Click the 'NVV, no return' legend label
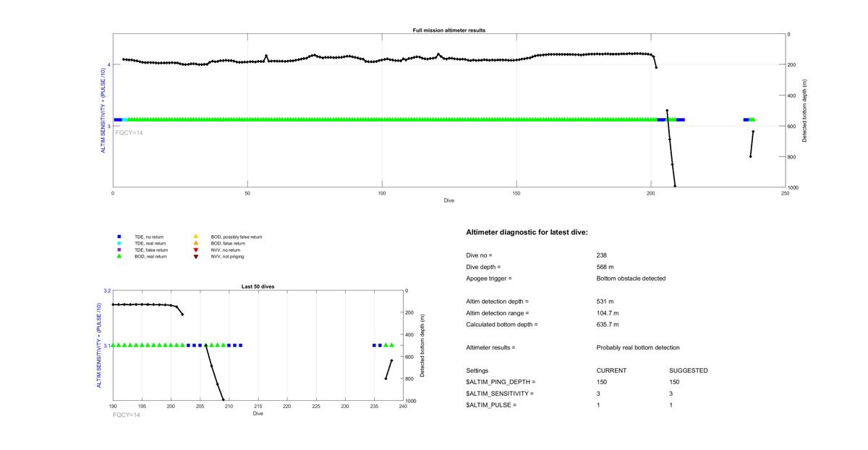This screenshot has height=450, width=868. [226, 250]
